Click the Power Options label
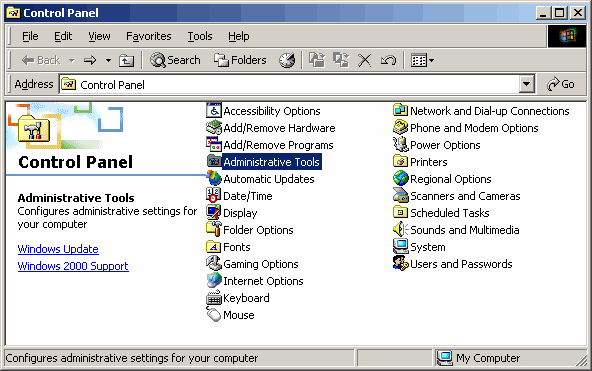 (x=445, y=145)
